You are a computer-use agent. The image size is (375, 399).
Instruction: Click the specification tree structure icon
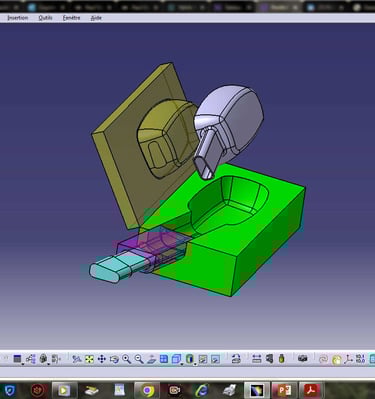(x=31, y=359)
